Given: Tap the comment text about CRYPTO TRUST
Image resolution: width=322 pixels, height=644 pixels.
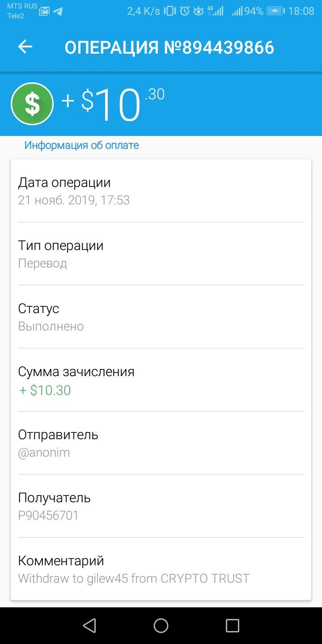Looking at the screenshot, I should pos(134,579).
